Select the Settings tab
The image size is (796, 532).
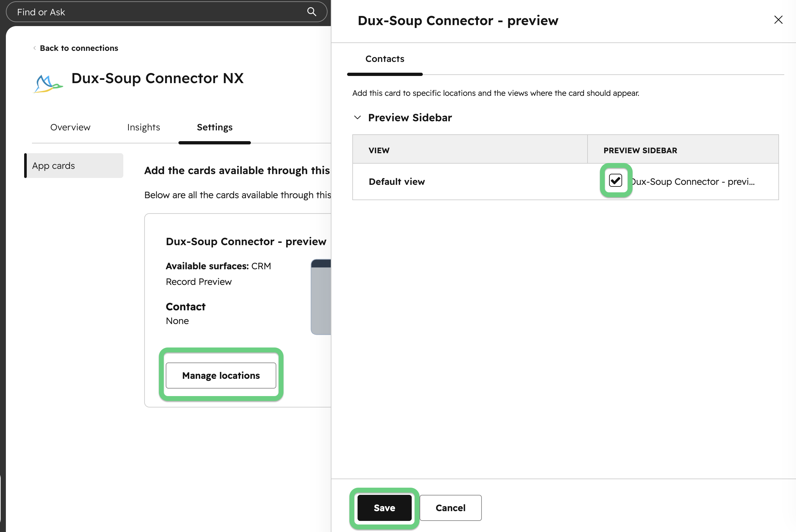point(215,127)
